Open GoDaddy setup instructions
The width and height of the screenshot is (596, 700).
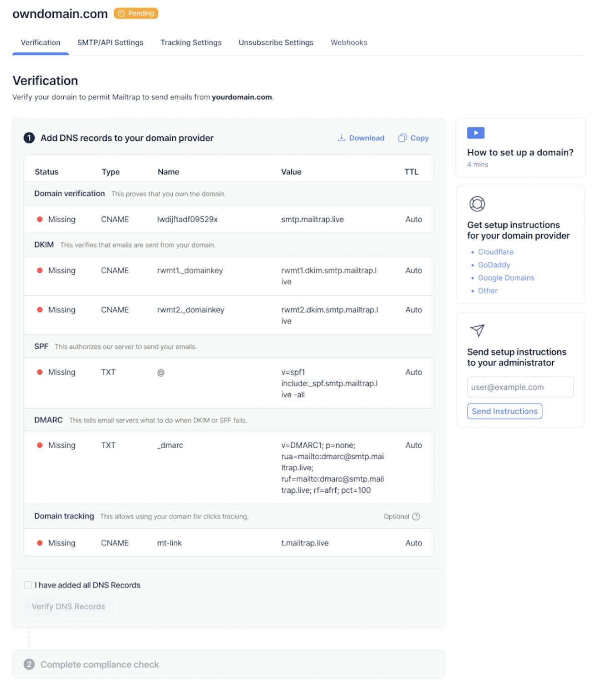coord(494,265)
